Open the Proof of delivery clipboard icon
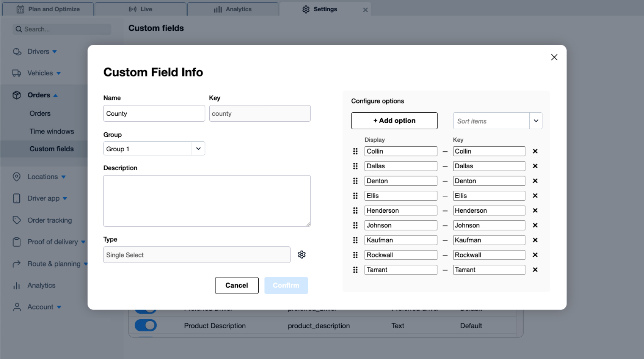644x359 pixels. point(17,242)
